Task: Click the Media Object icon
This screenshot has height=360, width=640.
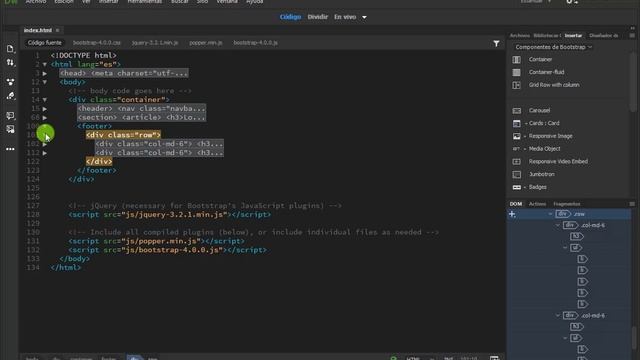Action: (x=516, y=149)
